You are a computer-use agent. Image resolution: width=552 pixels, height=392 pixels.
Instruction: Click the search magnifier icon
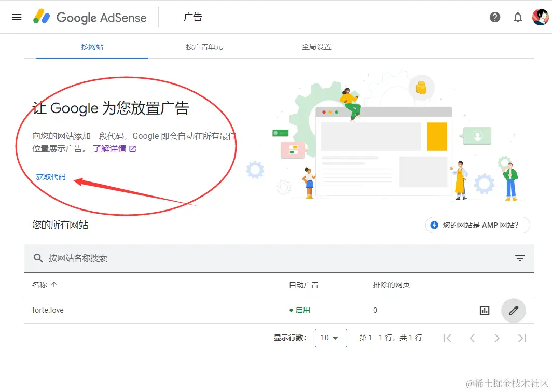[x=38, y=258]
